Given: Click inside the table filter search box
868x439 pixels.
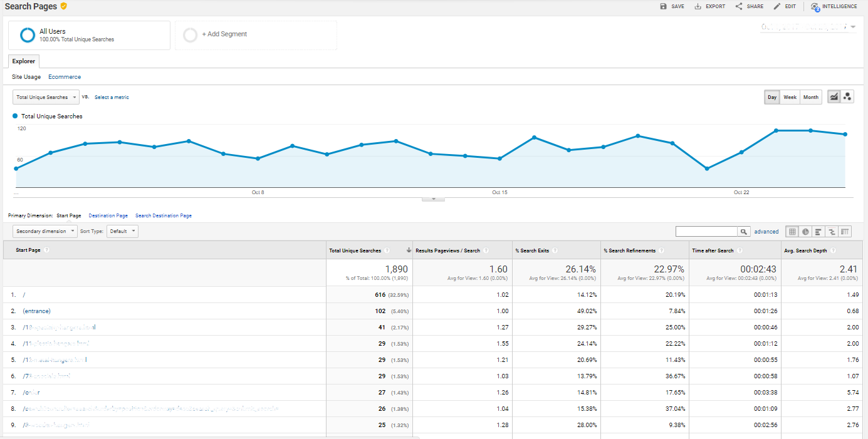Looking at the screenshot, I should tap(706, 231).
